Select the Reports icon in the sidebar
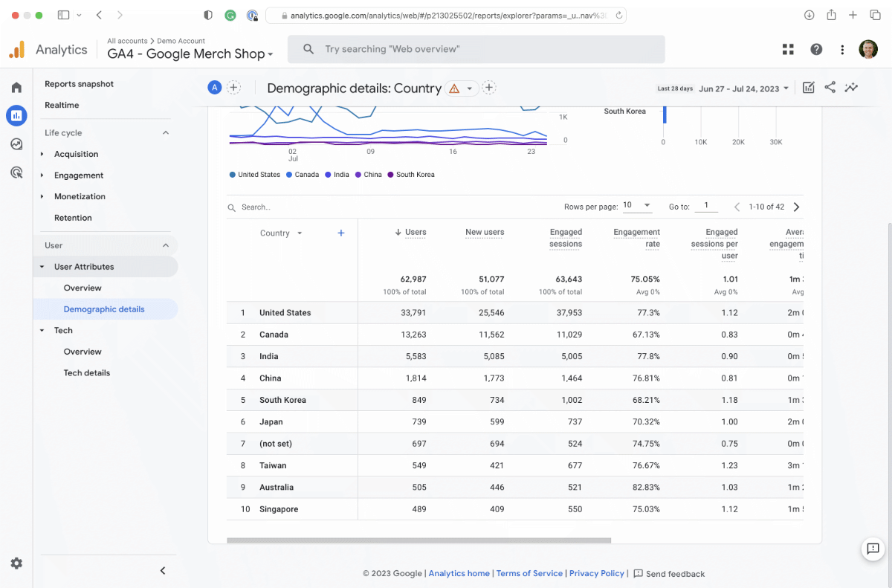The image size is (892, 588). (x=16, y=115)
